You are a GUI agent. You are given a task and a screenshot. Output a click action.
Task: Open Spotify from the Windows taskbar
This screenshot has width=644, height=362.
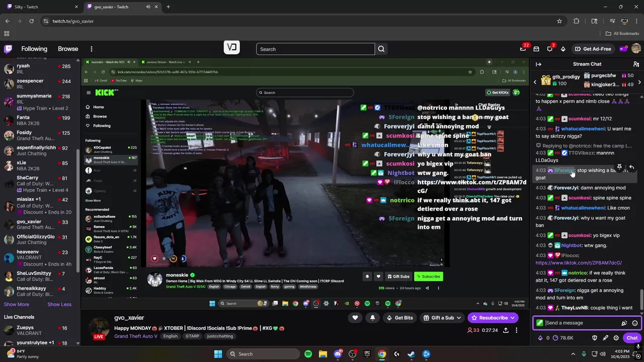308,354
